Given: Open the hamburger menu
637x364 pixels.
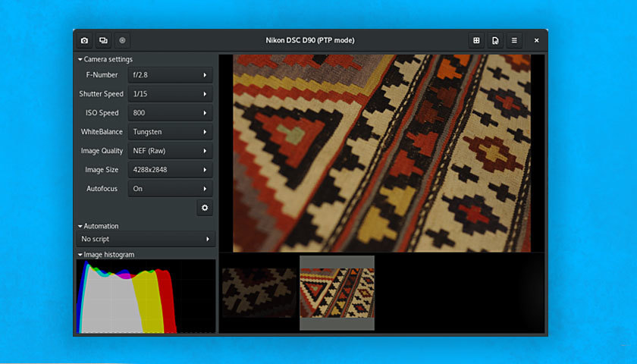Looking at the screenshot, I should pos(514,40).
